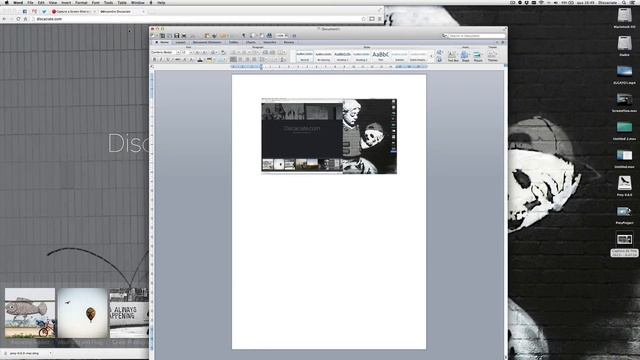Viewport: 640px width, 360px height.
Task: Insert a Text Box from the ribbon
Action: [453, 56]
